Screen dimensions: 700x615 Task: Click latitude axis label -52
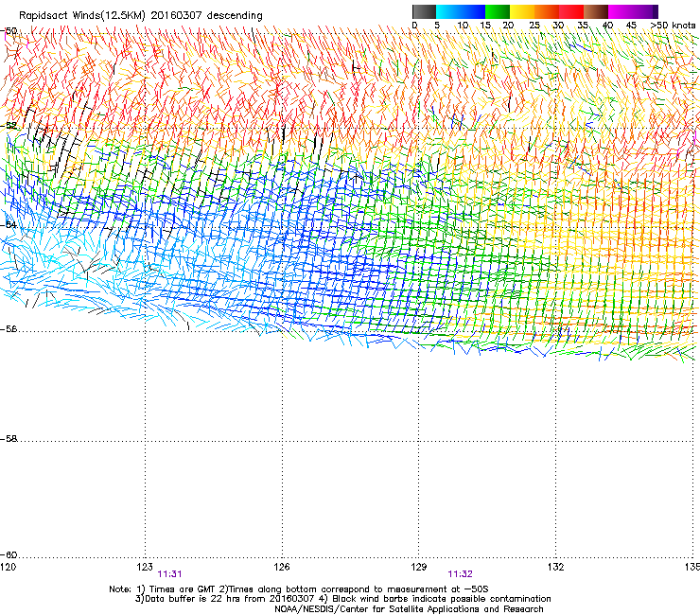tap(9, 126)
